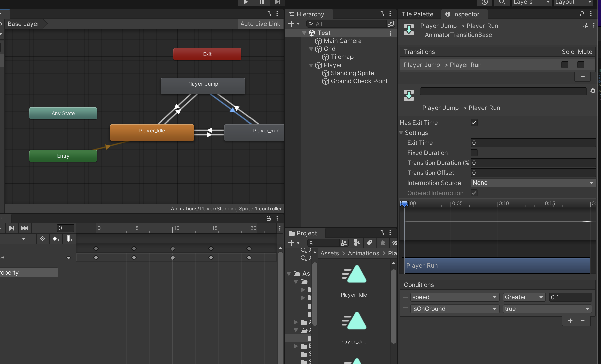Add a new transition condition

tap(570, 321)
